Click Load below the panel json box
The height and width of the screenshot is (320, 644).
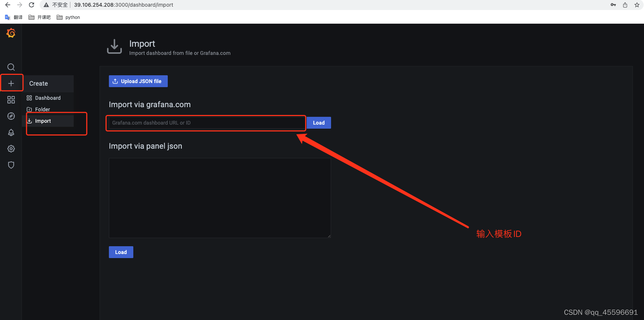tap(121, 252)
